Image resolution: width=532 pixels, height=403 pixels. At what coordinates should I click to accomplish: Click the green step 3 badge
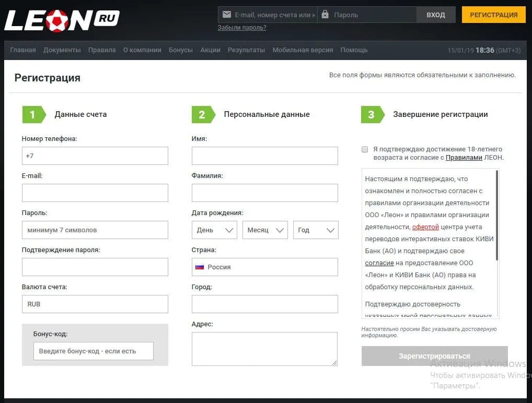tap(373, 114)
